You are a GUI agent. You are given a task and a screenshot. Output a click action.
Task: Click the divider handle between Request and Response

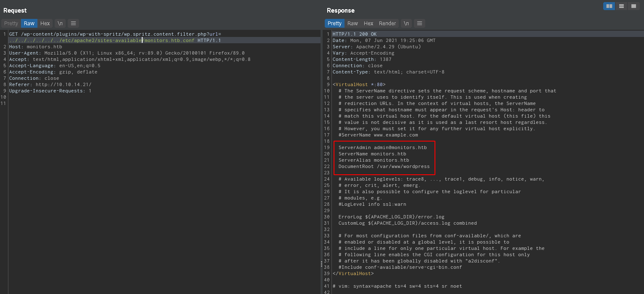pos(321,264)
